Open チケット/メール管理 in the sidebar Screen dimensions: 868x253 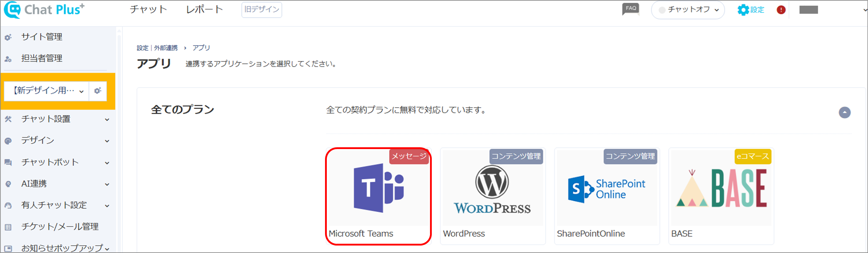pyautogui.click(x=60, y=227)
